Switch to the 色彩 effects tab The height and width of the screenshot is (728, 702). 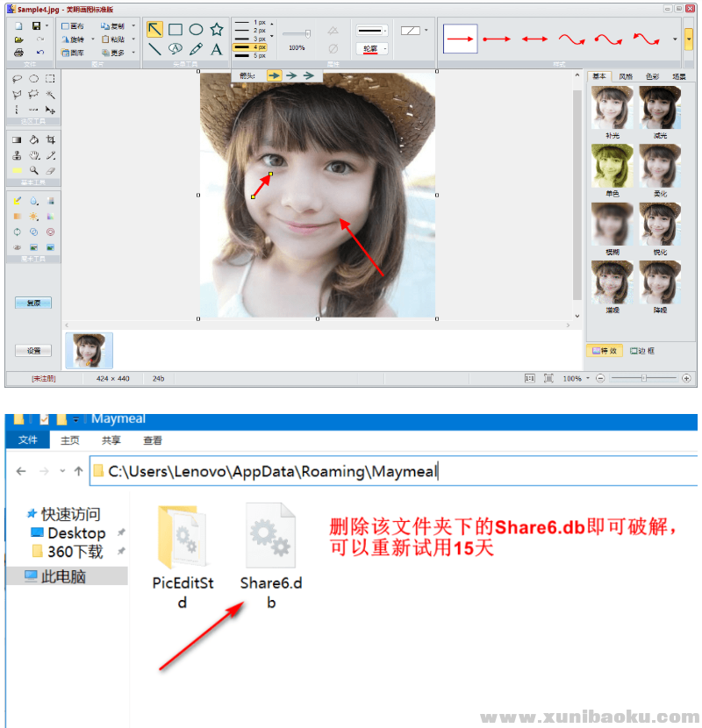(x=652, y=76)
